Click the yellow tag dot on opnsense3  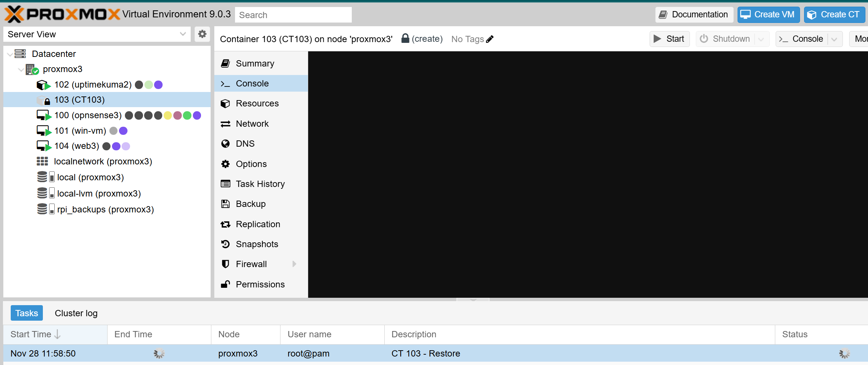[168, 116]
